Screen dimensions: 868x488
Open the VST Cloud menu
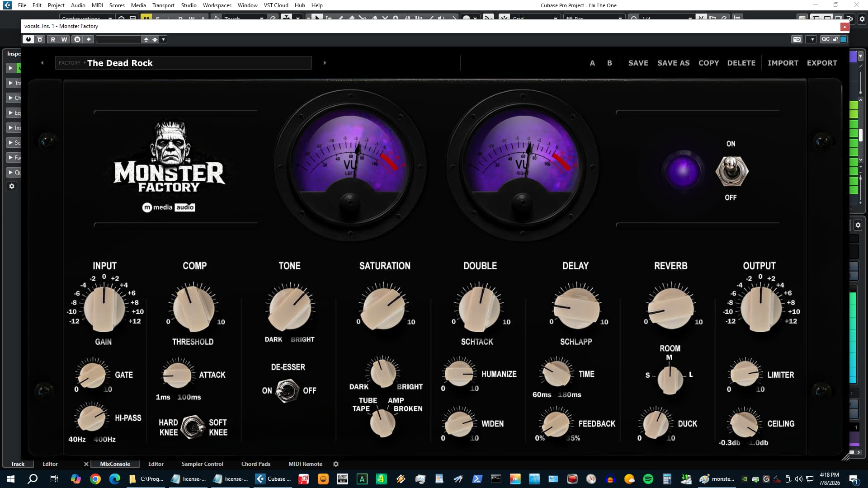(276, 5)
